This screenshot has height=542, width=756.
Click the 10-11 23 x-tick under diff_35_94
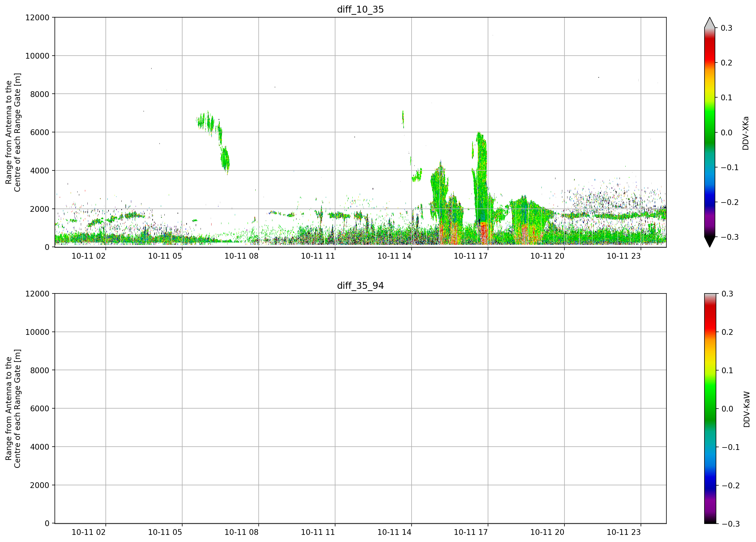(x=624, y=532)
